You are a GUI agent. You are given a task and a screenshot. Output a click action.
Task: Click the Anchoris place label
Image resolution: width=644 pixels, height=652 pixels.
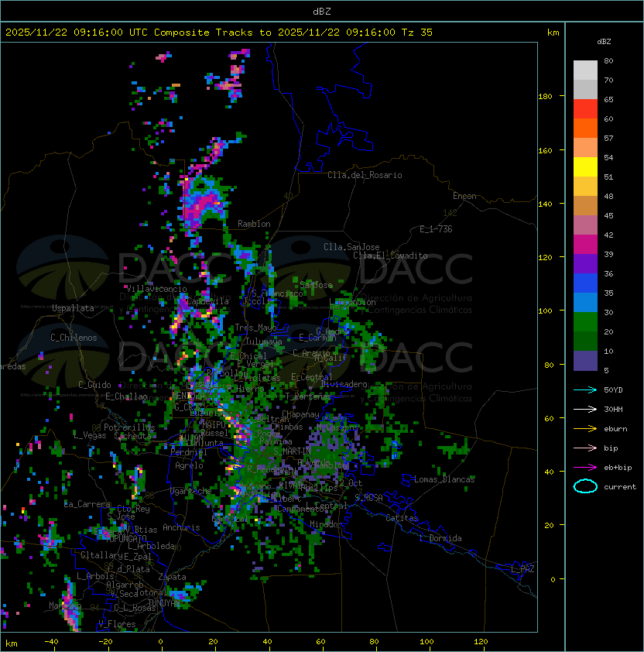181,527
